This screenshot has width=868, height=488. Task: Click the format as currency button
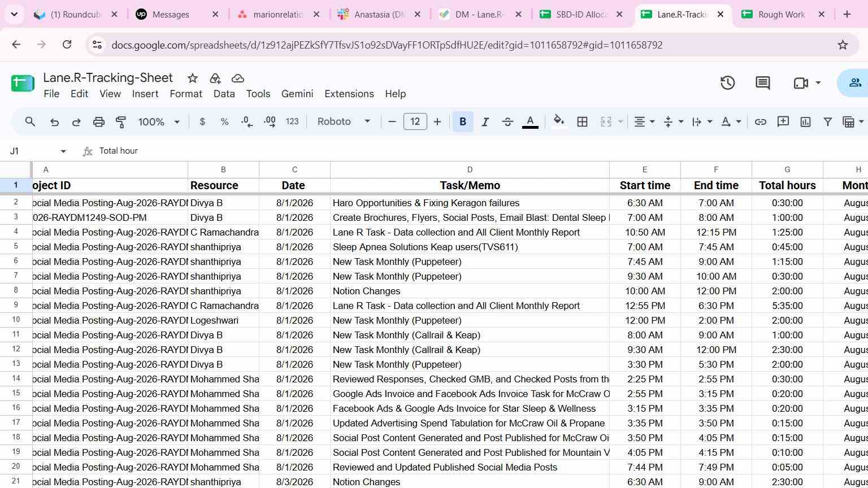click(x=202, y=122)
